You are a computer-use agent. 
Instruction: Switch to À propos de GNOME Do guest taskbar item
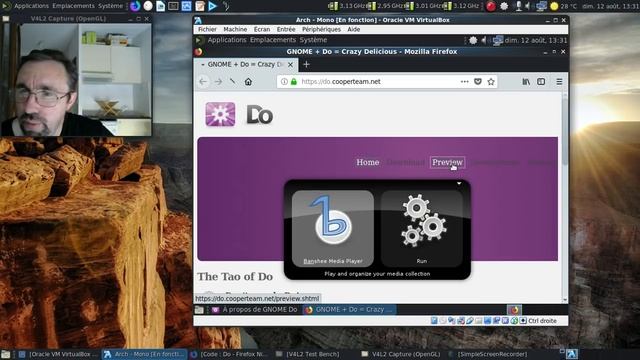255,310
